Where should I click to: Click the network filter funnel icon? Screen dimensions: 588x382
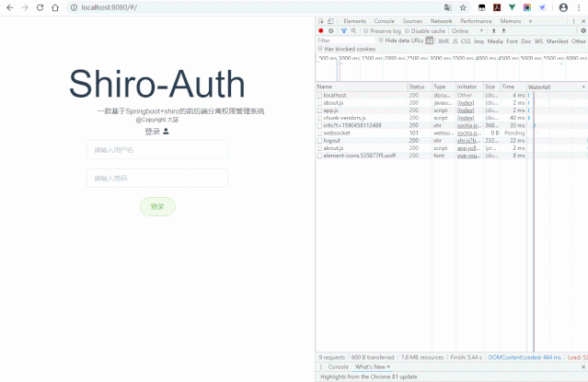point(342,31)
